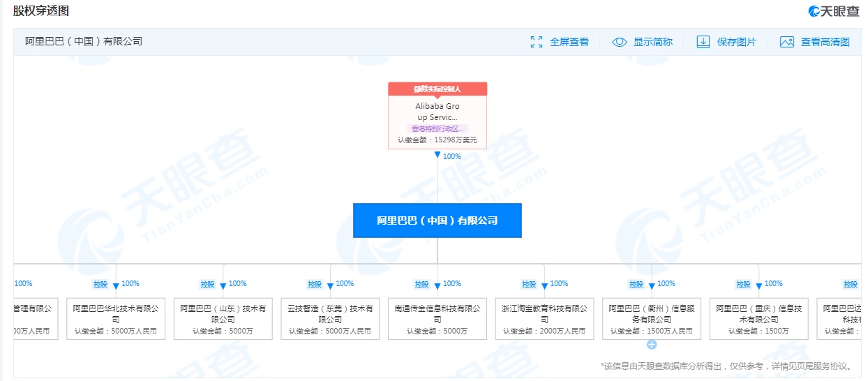This screenshot has height=381, width=868.
Task: Click 控股 tag above 云技智造（东莞）
Action: click(x=315, y=284)
